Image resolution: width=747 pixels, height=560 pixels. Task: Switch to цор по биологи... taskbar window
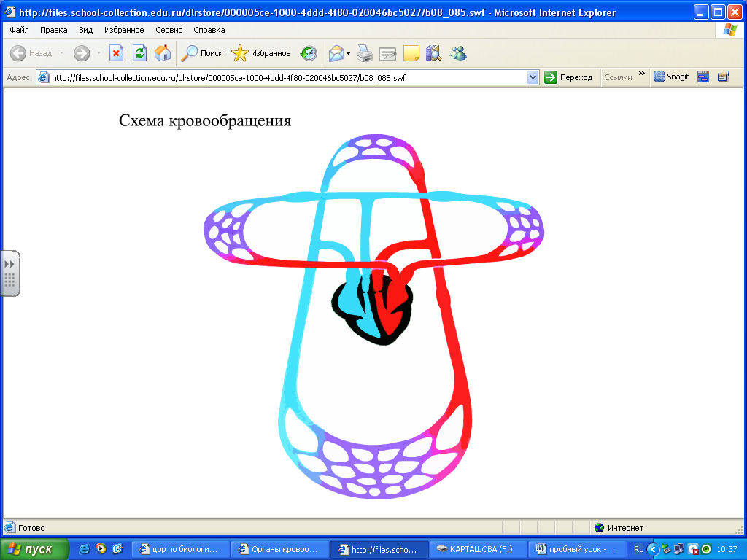(180, 549)
